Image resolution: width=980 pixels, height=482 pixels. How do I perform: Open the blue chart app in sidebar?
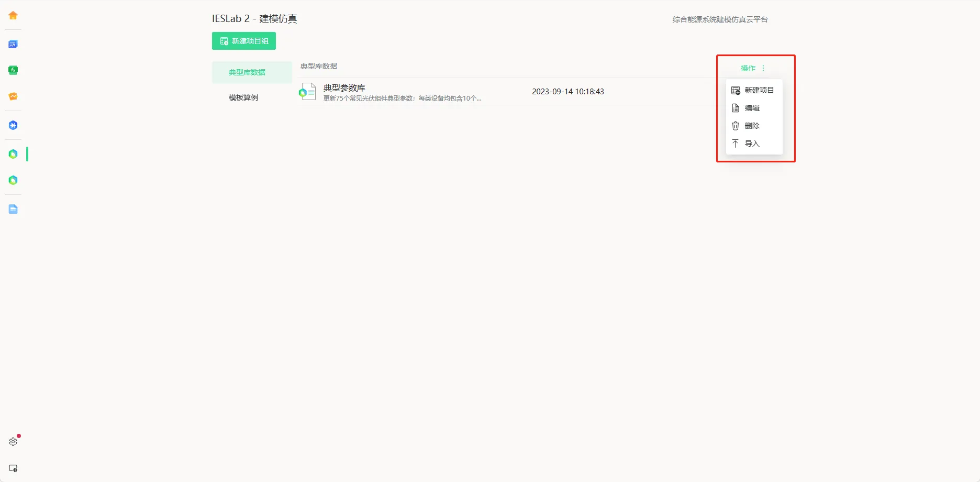pos(13,44)
